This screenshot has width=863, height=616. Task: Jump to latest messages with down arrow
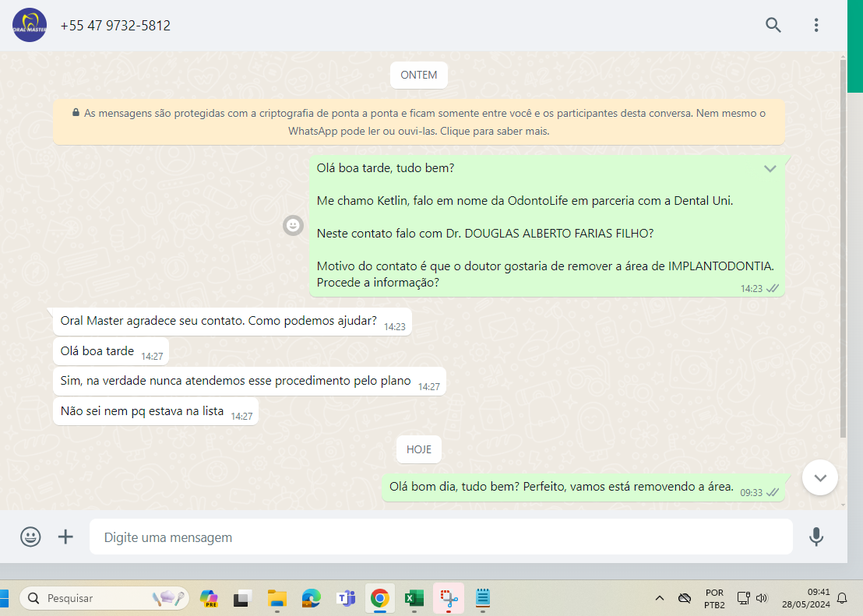click(x=819, y=478)
